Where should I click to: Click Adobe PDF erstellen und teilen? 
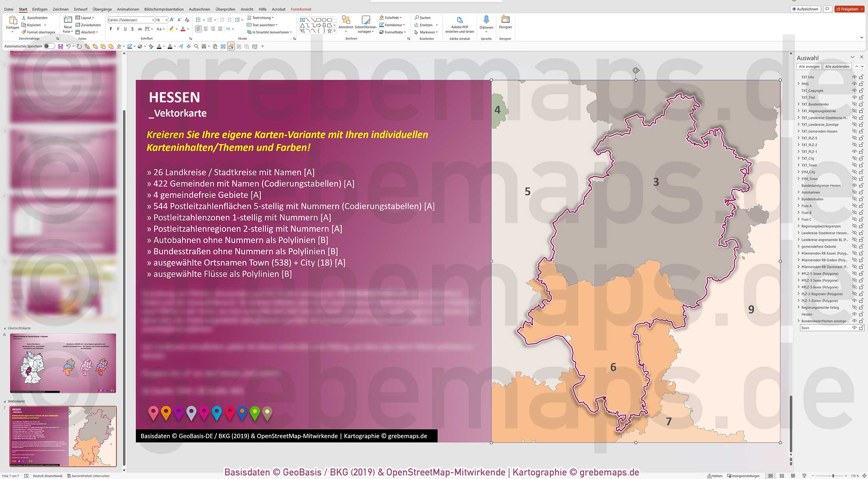pyautogui.click(x=459, y=24)
